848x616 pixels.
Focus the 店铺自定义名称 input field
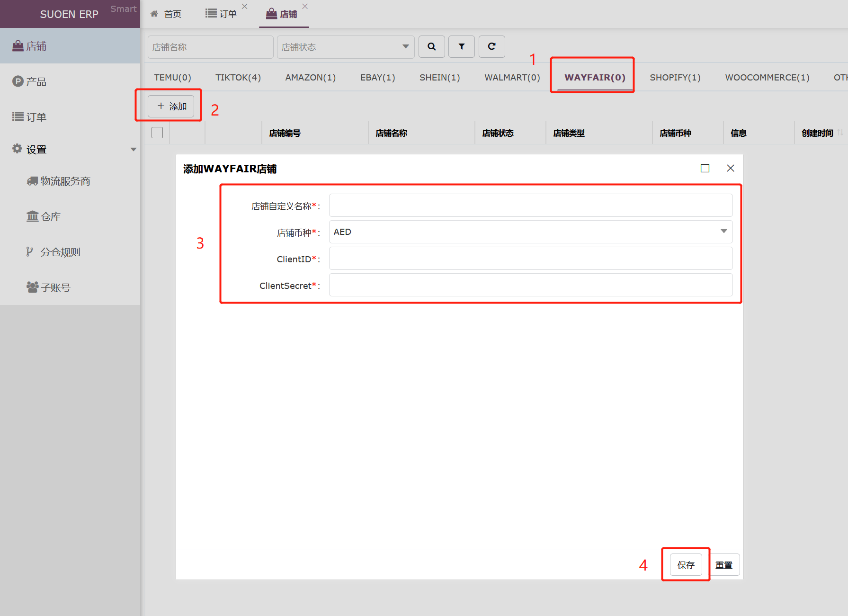point(531,205)
